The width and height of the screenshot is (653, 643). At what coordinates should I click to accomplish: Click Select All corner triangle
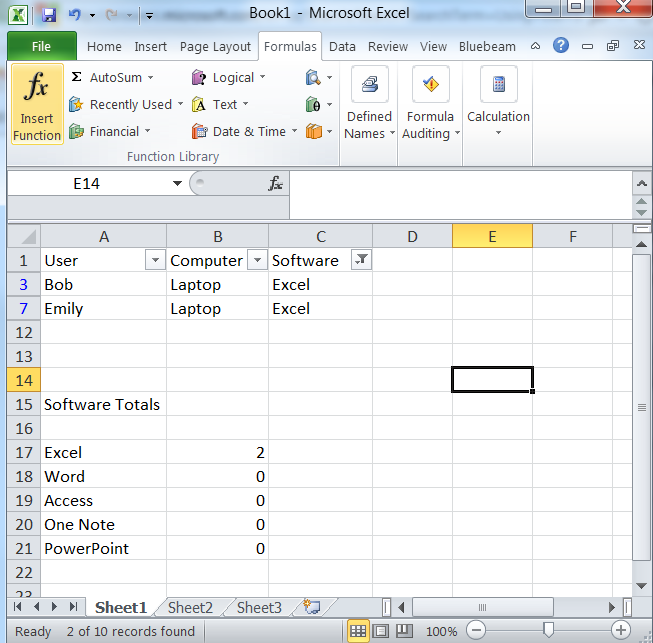click(24, 236)
